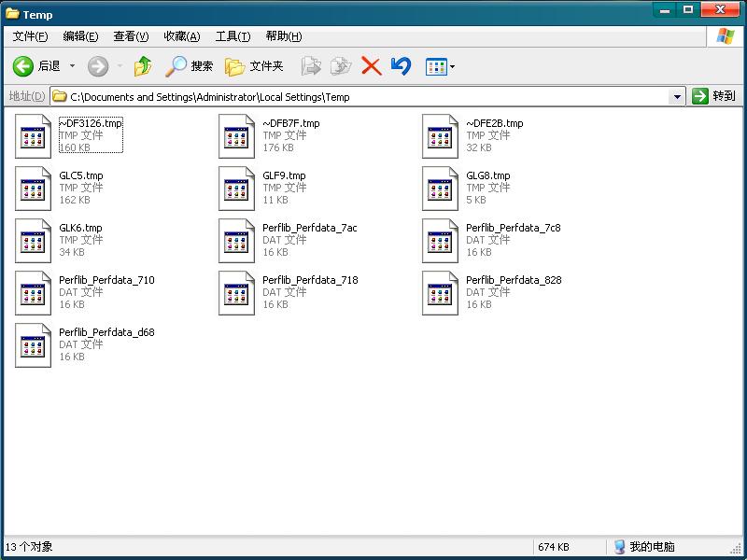
Task: Click the GLK6.tmp file name text
Action: [x=80, y=228]
